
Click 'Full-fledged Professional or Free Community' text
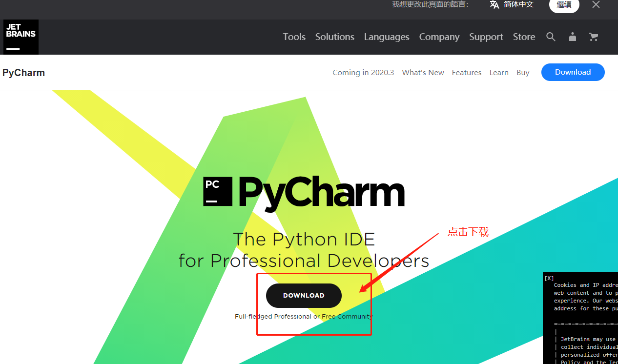304,317
